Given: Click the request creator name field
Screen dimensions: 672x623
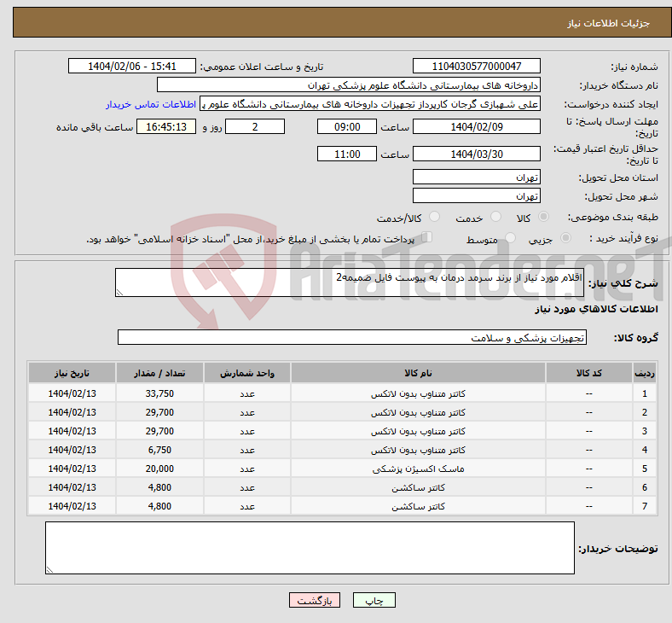Looking at the screenshot, I should click(x=370, y=104).
